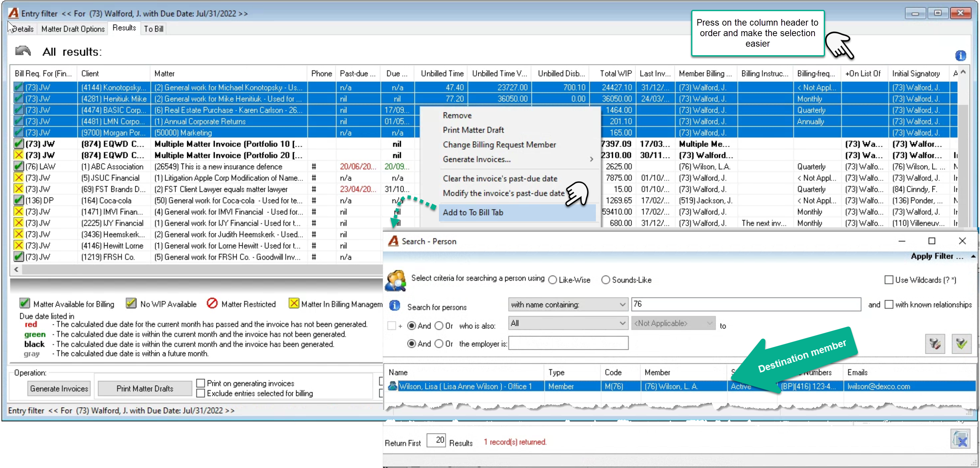
Task: Expand the Generate Invoices submenu arrow
Action: 591,159
